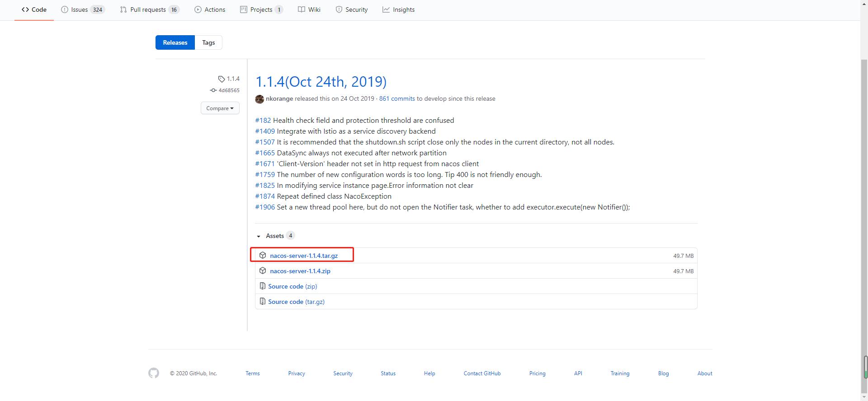Click the package icon beside nacos-server-1.1.4.zip

click(x=263, y=270)
